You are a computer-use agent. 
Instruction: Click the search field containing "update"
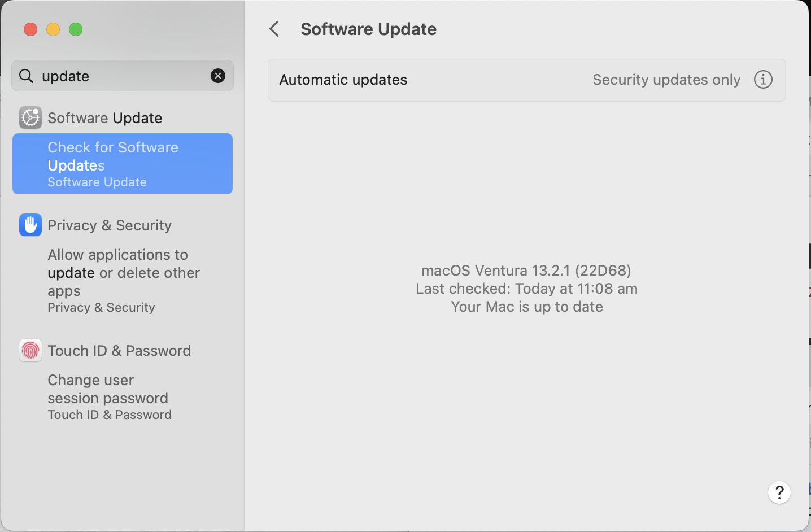point(123,76)
